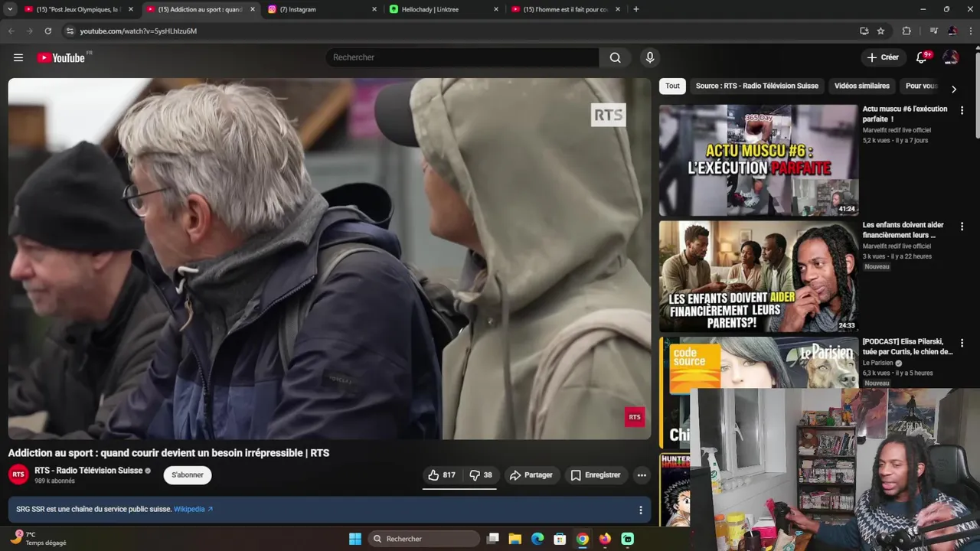980x551 pixels.
Task: Open options for Elisa Pilarski podcast video
Action: (x=962, y=343)
